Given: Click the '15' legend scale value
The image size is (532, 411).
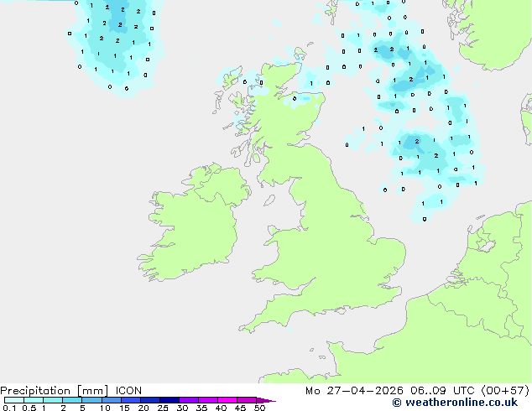Looking at the screenshot, I should click(x=124, y=408).
